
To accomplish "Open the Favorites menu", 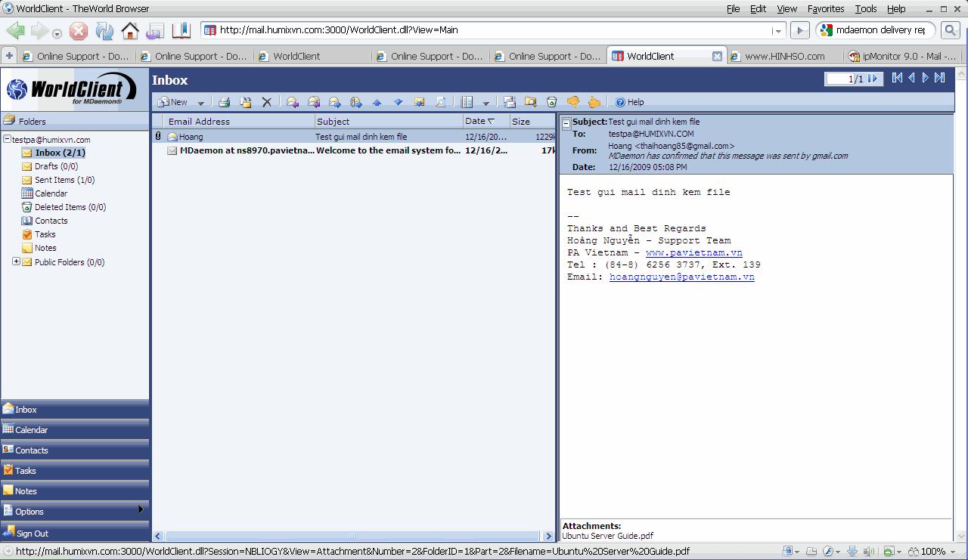I will pyautogui.click(x=826, y=8).
